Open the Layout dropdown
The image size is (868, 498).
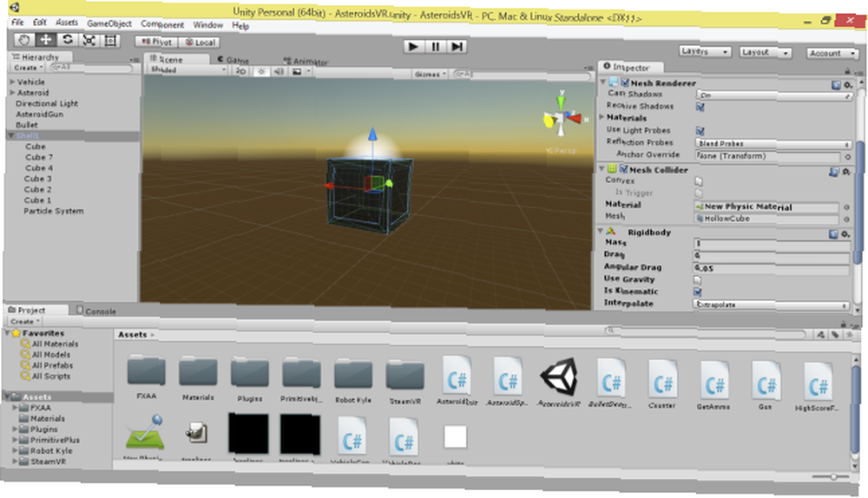(x=765, y=53)
